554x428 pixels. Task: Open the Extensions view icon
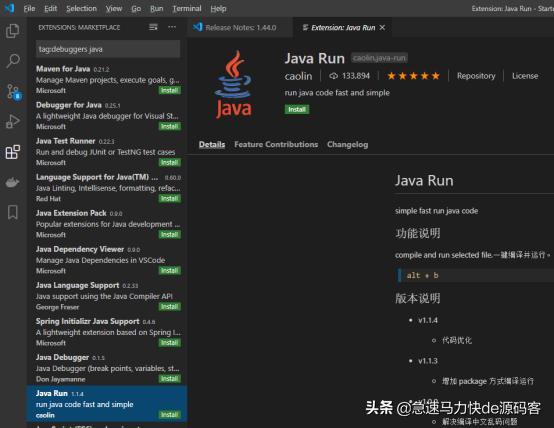(x=13, y=152)
